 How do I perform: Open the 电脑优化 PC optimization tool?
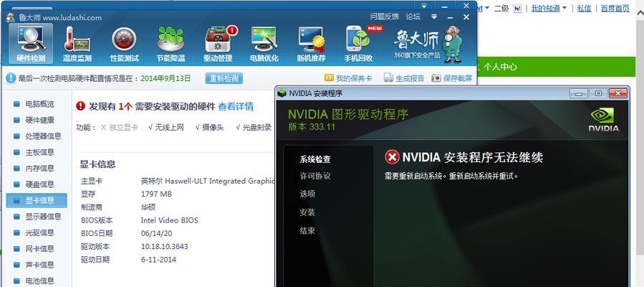(x=264, y=44)
